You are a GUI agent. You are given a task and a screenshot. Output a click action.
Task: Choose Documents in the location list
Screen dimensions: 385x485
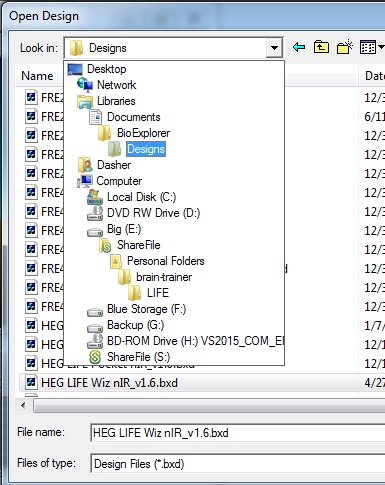[134, 117]
